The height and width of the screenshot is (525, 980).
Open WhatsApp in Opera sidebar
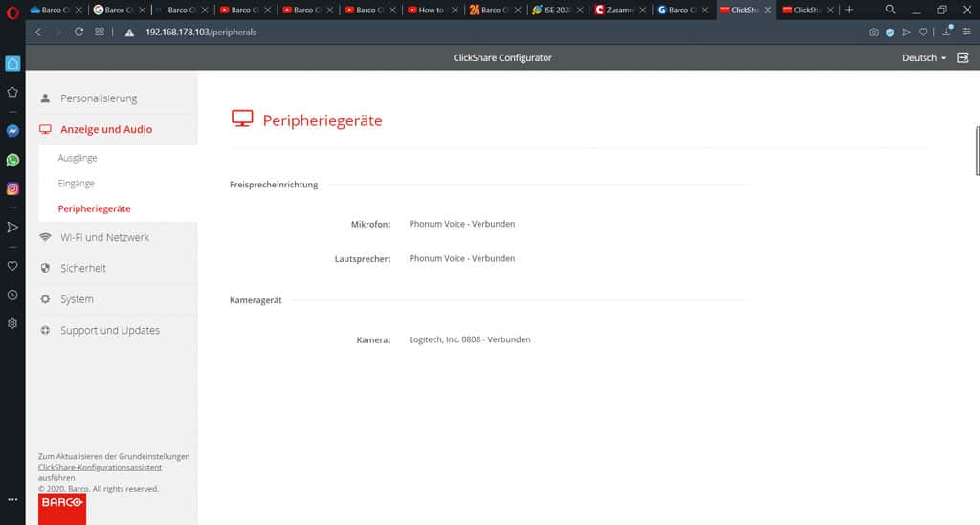[x=12, y=161]
